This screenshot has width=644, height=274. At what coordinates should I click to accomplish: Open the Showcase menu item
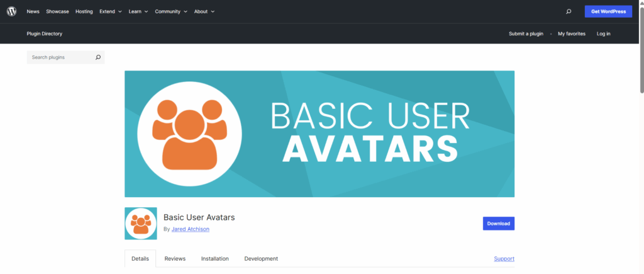57,11
